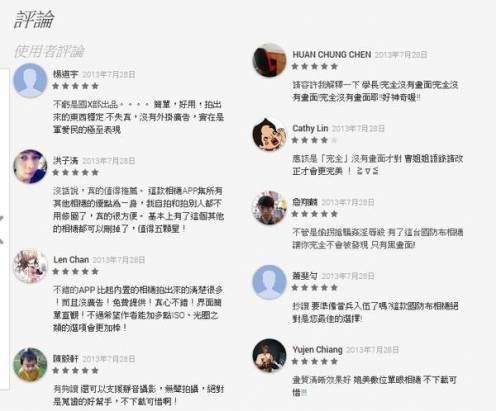Click the 使用者評論 subheading

[x=49, y=51]
